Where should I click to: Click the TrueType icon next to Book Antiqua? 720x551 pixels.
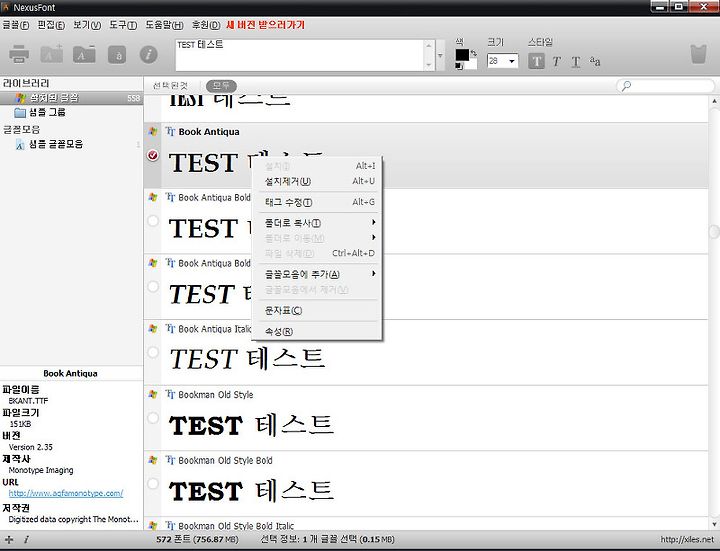click(x=170, y=132)
